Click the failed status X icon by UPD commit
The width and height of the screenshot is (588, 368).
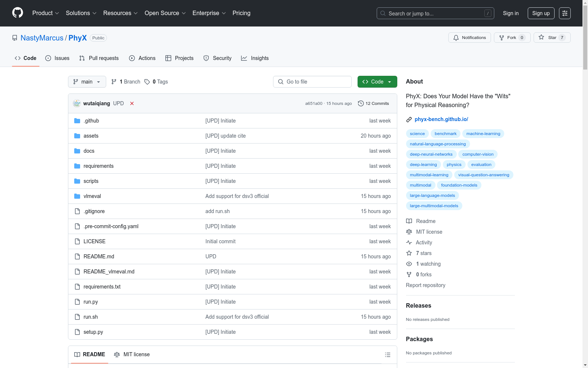[x=132, y=103]
